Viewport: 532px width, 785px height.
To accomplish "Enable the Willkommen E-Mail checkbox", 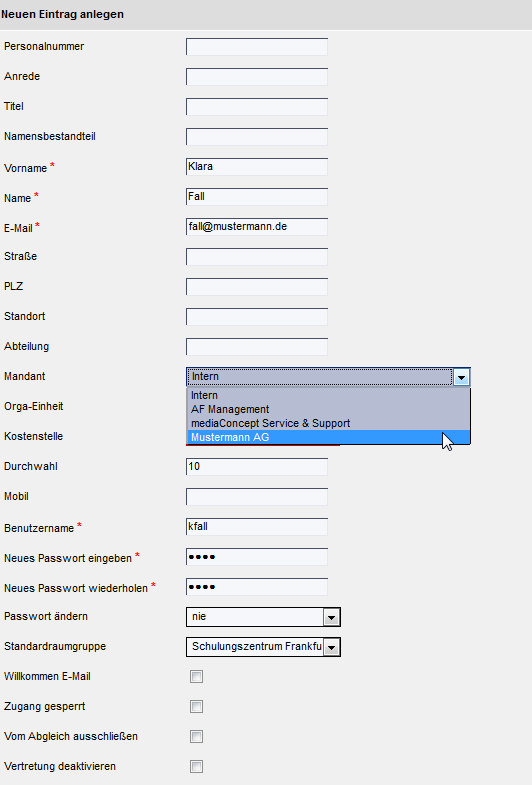I will pos(196,677).
